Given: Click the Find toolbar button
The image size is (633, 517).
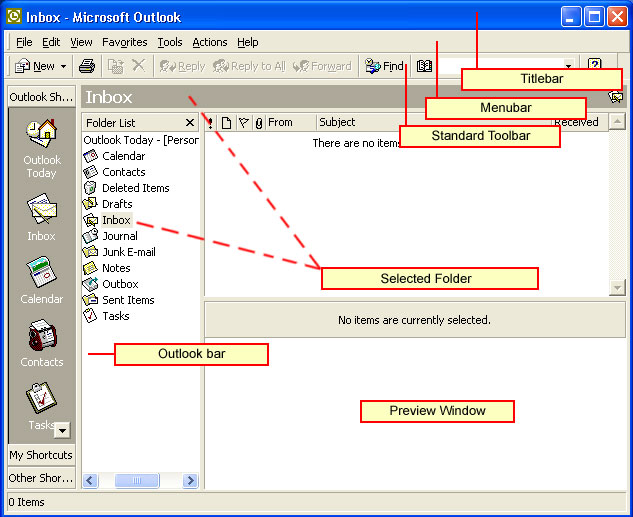Looking at the screenshot, I should [x=384, y=66].
